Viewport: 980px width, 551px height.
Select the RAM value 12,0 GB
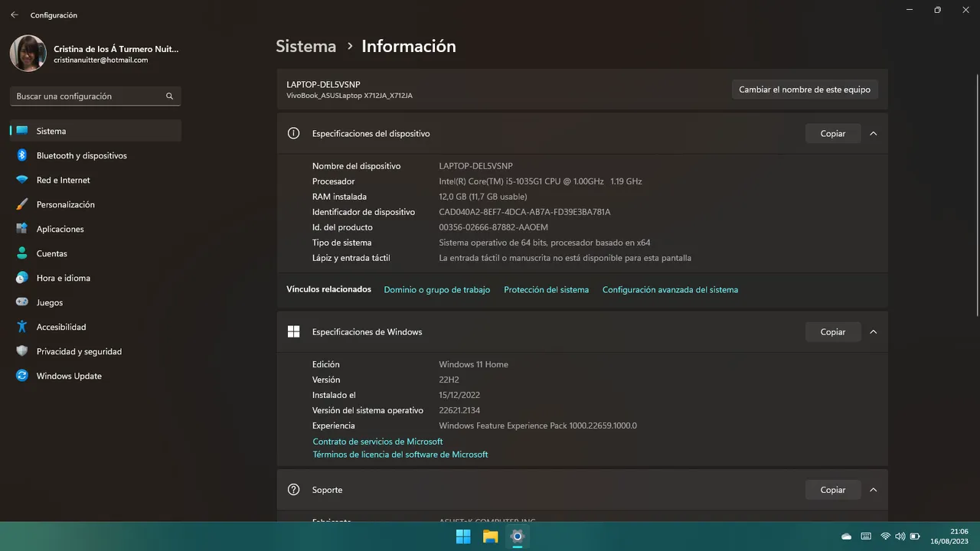click(x=483, y=197)
